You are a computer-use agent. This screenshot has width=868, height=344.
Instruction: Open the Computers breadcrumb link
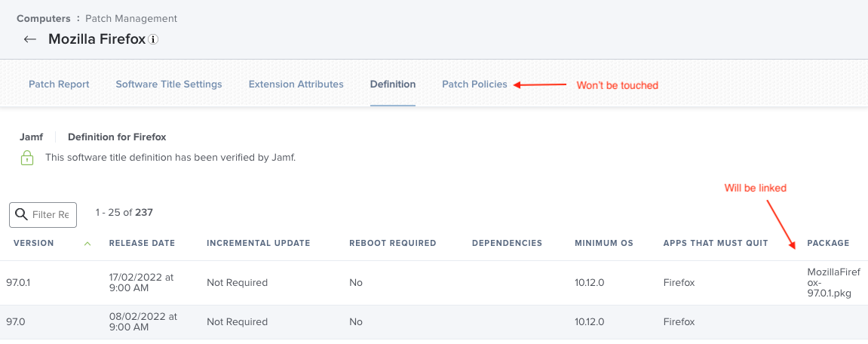click(44, 18)
